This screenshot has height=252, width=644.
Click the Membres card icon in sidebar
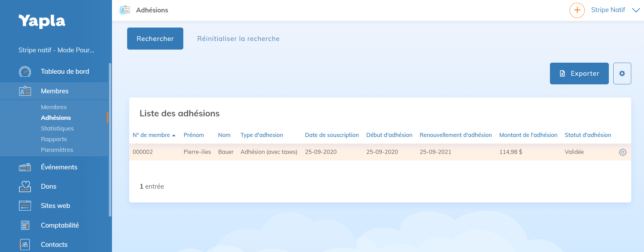(25, 91)
